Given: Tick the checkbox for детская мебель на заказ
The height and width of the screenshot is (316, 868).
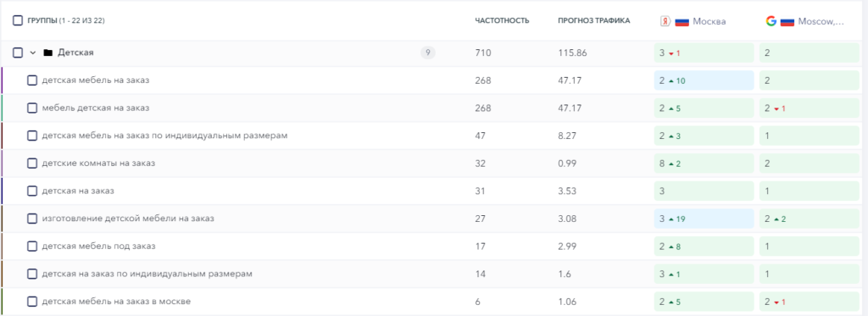Looking at the screenshot, I should click(x=32, y=80).
